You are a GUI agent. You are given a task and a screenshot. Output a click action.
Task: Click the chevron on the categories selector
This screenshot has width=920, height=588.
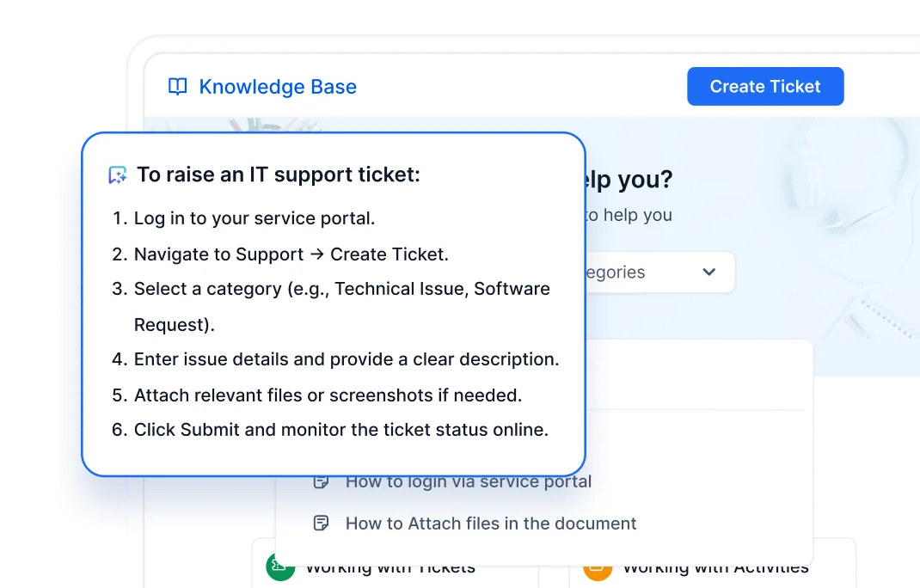[708, 272]
